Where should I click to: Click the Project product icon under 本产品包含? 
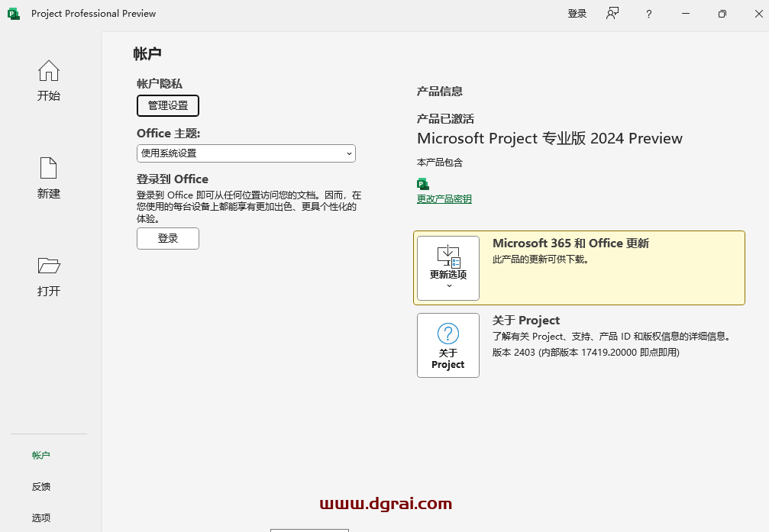(423, 184)
